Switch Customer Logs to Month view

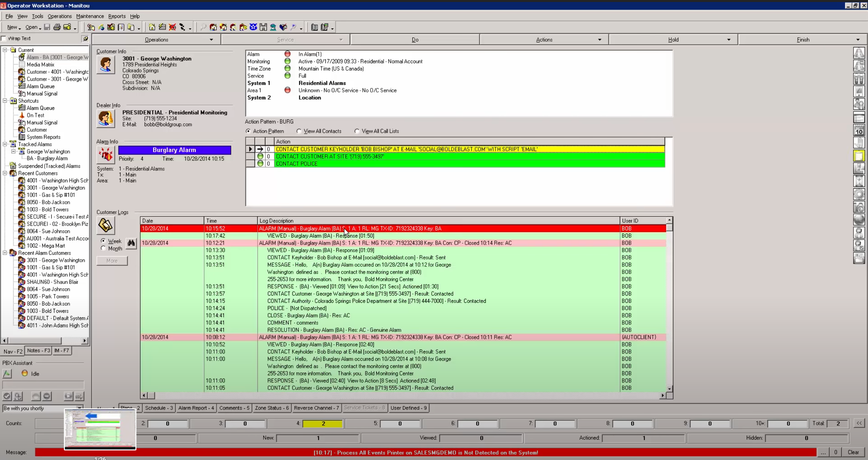click(102, 248)
